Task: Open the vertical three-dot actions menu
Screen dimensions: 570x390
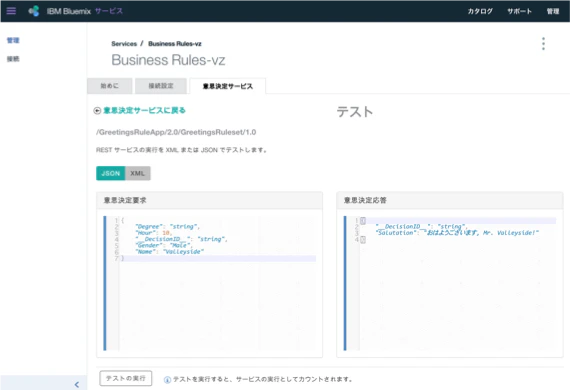Action: (x=543, y=44)
